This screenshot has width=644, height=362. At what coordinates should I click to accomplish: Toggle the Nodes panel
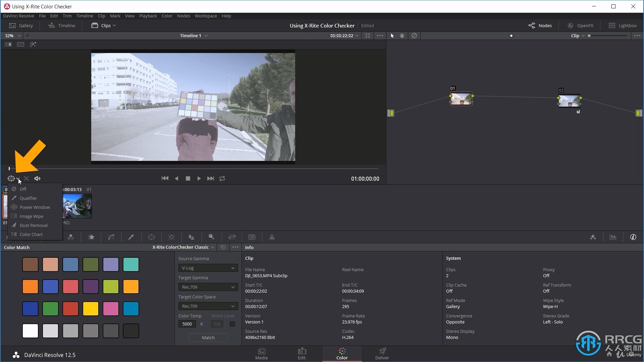point(540,25)
